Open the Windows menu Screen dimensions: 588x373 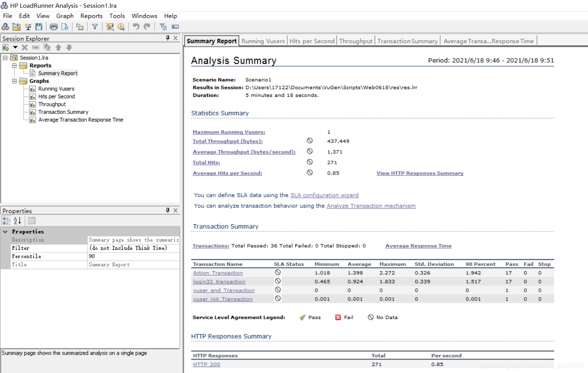pyautogui.click(x=144, y=16)
